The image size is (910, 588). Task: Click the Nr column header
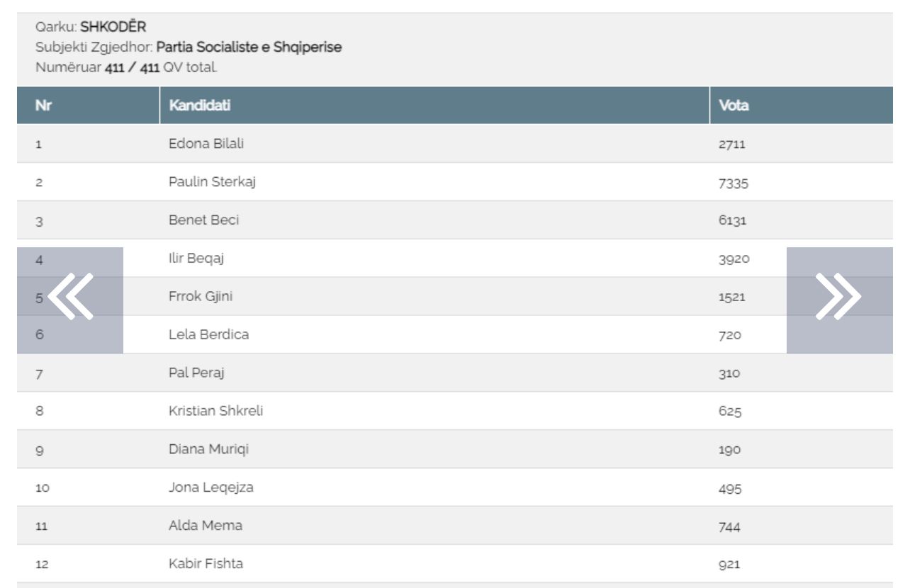coord(44,106)
